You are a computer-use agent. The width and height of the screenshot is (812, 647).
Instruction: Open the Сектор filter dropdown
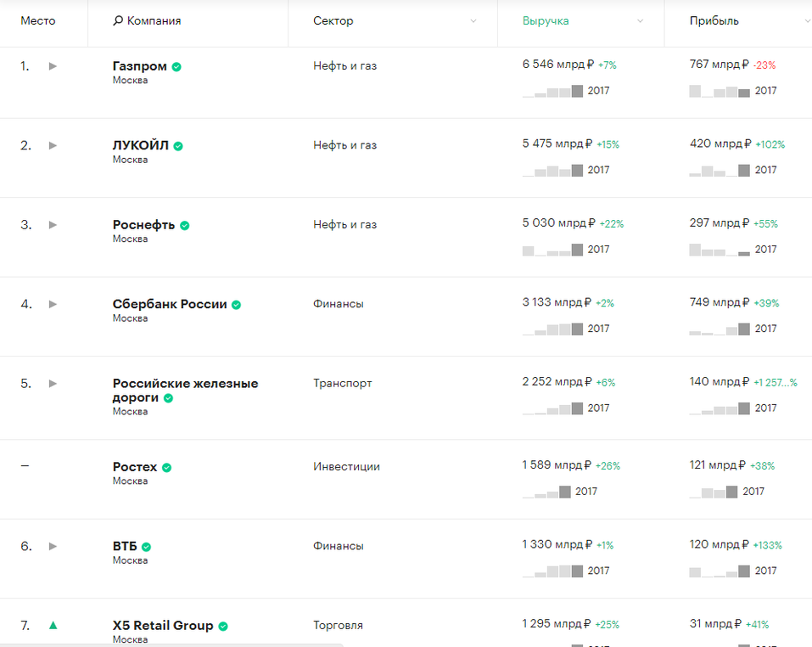(473, 21)
